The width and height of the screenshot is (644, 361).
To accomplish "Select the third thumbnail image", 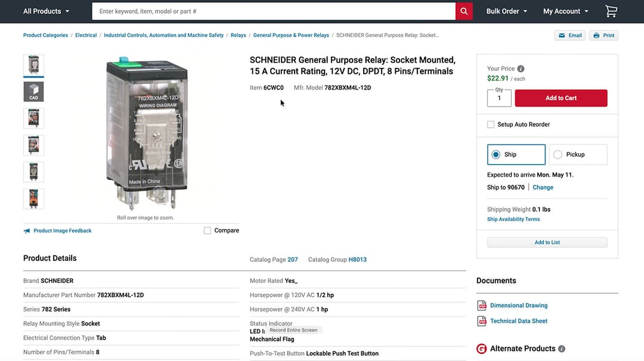I will tap(33, 118).
